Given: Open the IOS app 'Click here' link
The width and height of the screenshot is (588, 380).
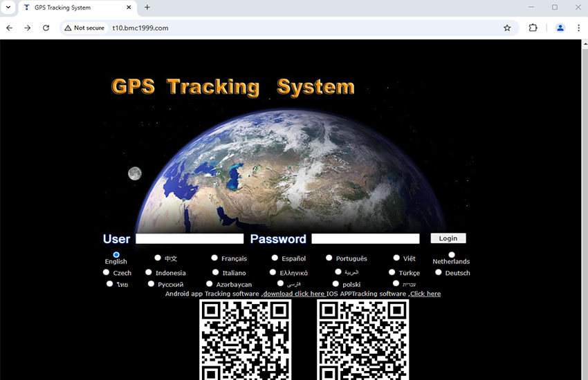Looking at the screenshot, I should pyautogui.click(x=425, y=294).
